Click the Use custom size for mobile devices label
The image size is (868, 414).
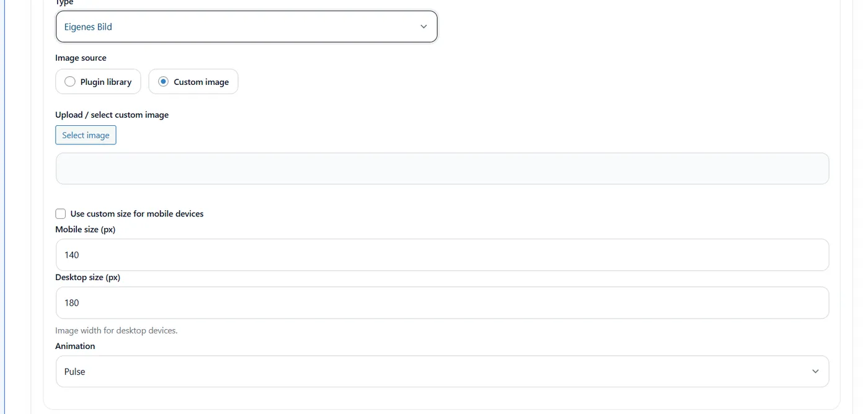137,214
